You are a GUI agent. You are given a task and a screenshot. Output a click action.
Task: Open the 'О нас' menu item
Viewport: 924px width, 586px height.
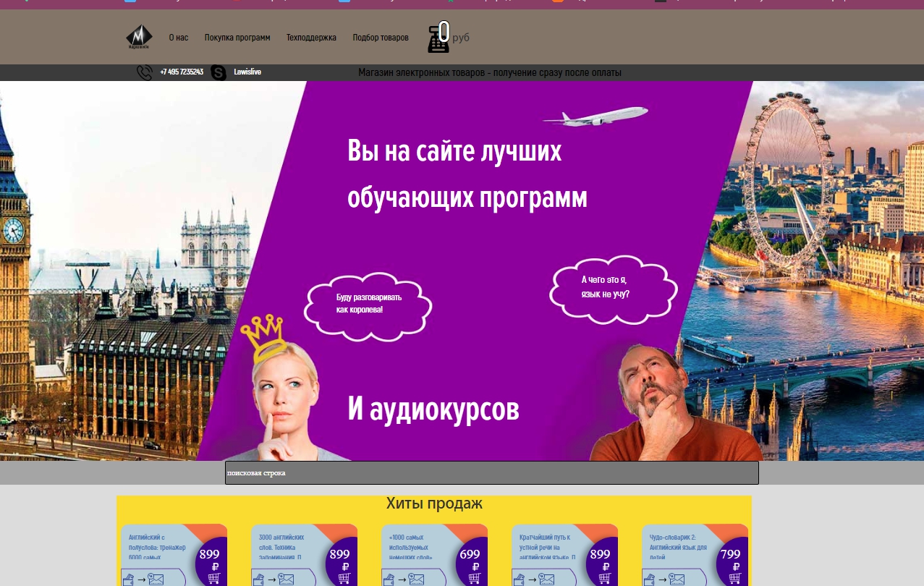(179, 38)
